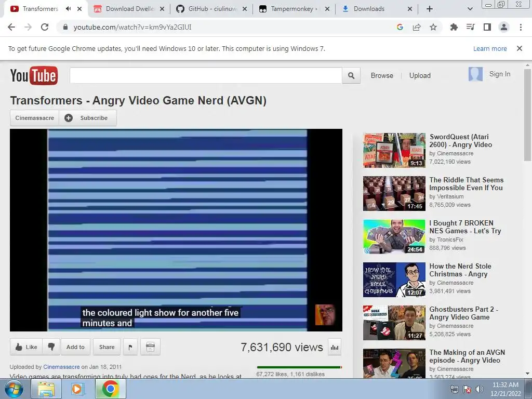Click the YouTube logo

coord(34,75)
